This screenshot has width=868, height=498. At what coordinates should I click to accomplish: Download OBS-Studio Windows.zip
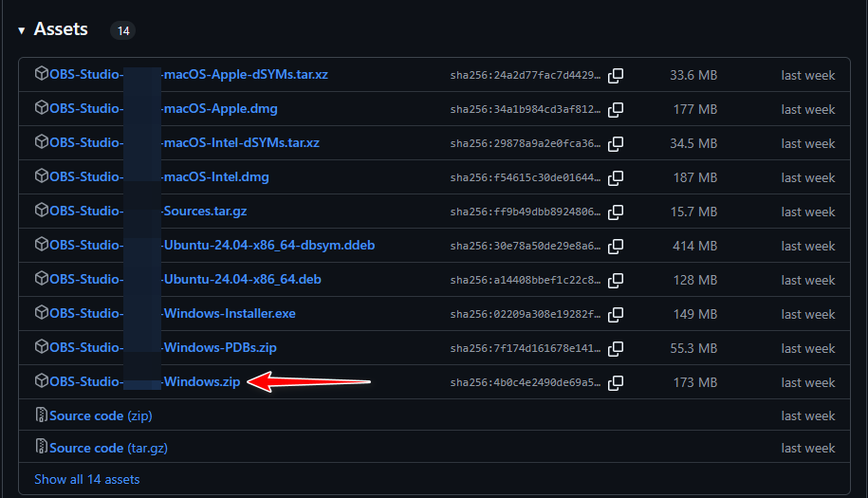click(145, 381)
